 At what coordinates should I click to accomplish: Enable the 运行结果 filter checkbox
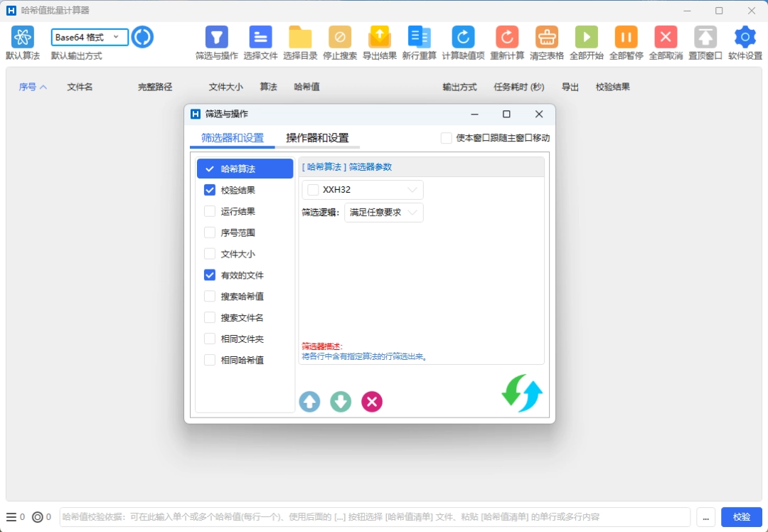[x=208, y=211]
